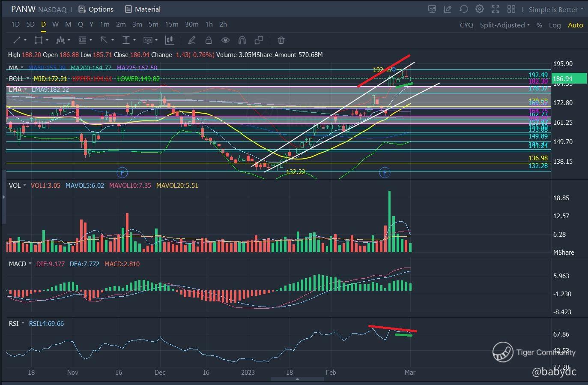Select the 15m interval tab
This screenshot has width=588, height=385.
point(172,24)
